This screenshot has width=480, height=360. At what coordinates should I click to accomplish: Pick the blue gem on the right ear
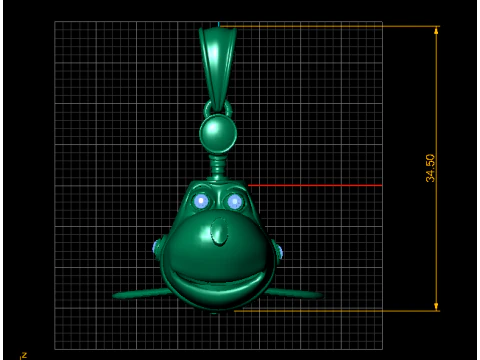(x=280, y=252)
